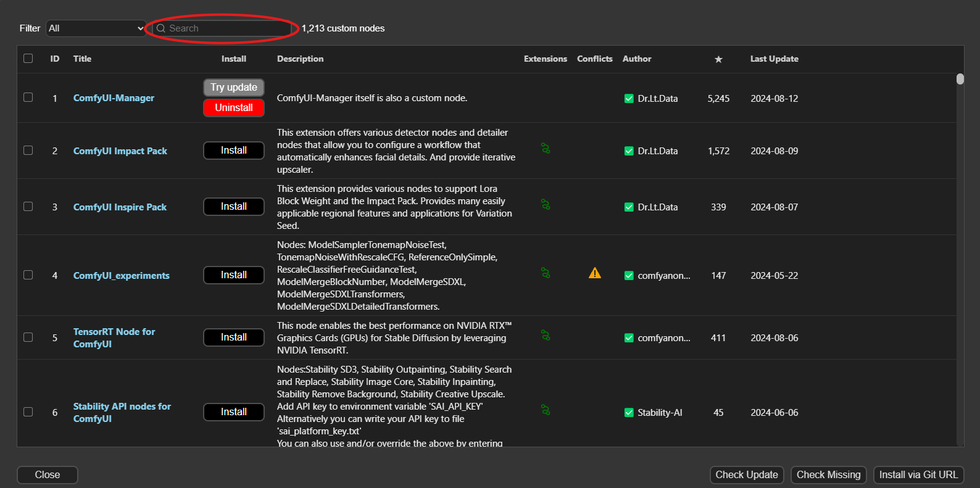Sort by the Conflicts column header
This screenshot has height=488, width=980.
[595, 59]
